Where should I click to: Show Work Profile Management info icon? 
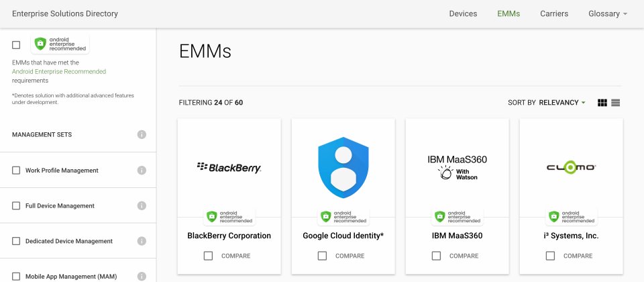point(142,170)
